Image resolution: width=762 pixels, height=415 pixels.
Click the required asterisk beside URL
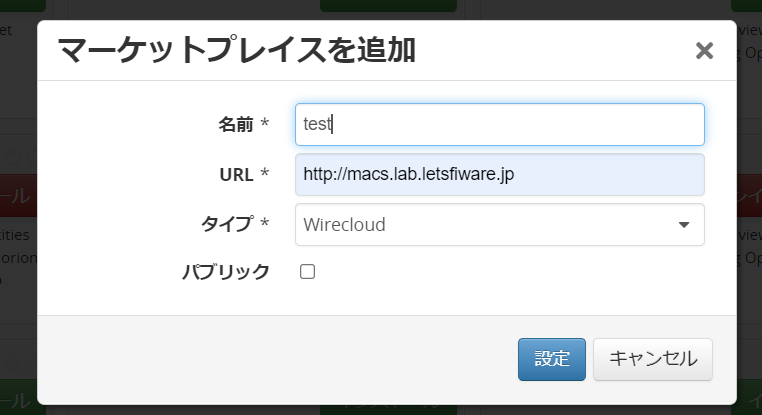[265, 174]
